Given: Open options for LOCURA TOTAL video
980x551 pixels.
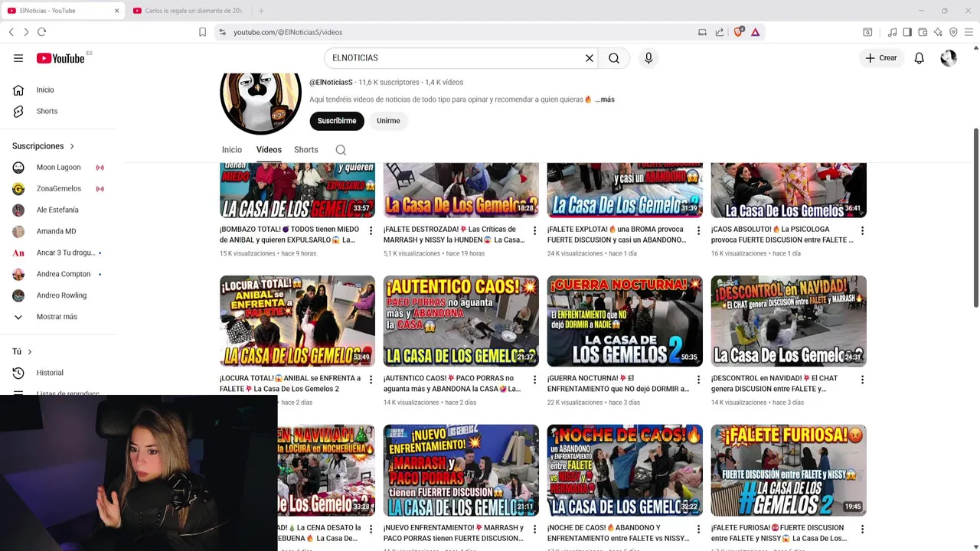Looking at the screenshot, I should pyautogui.click(x=371, y=380).
